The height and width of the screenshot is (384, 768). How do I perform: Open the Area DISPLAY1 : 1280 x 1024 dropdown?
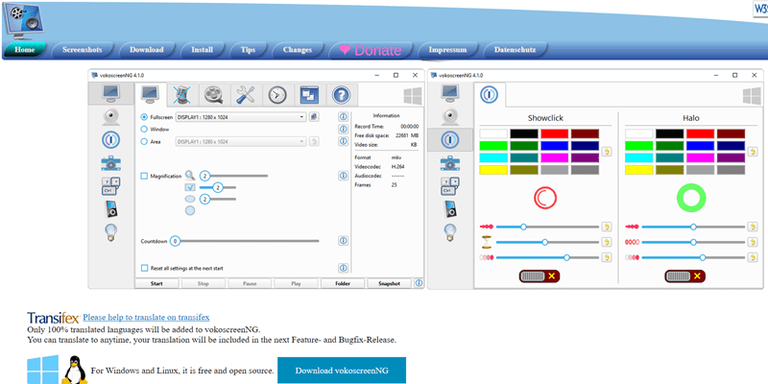[240, 141]
